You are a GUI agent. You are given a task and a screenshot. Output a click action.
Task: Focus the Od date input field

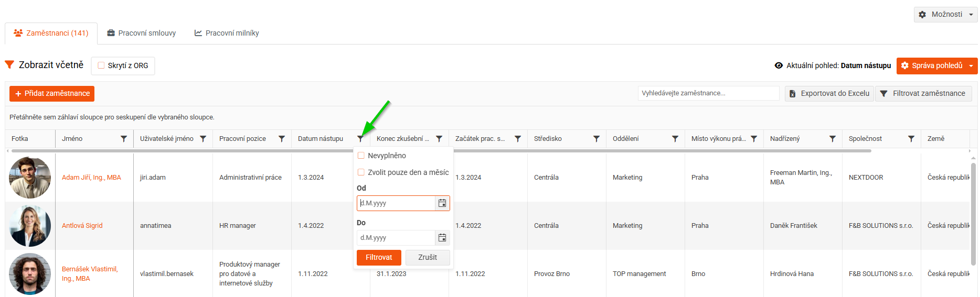click(396, 203)
